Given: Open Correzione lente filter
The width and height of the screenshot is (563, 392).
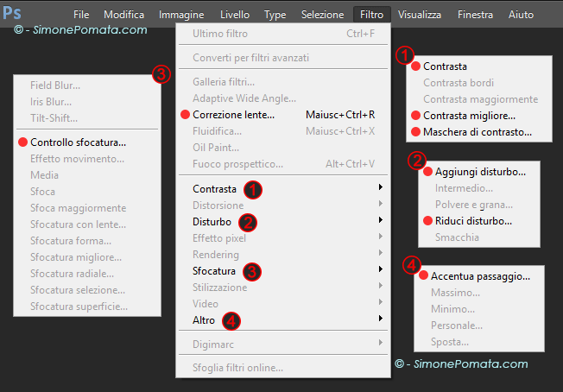Looking at the screenshot, I should [x=283, y=115].
